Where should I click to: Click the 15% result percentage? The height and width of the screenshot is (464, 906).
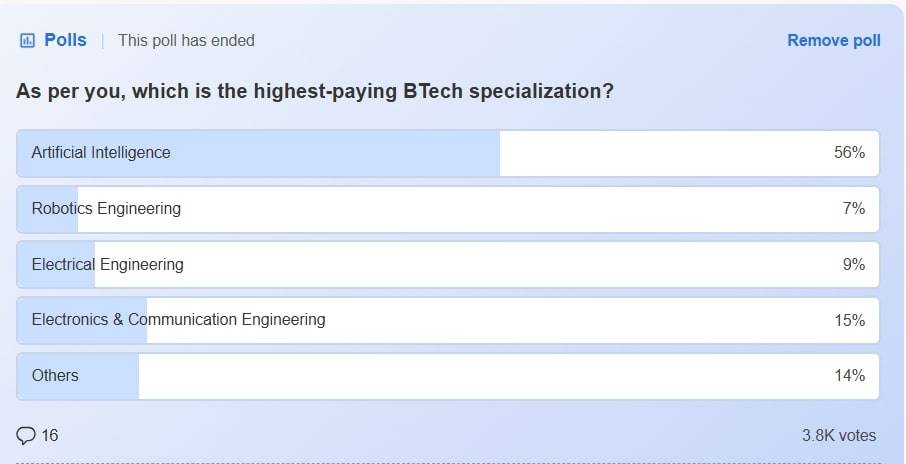(x=849, y=320)
